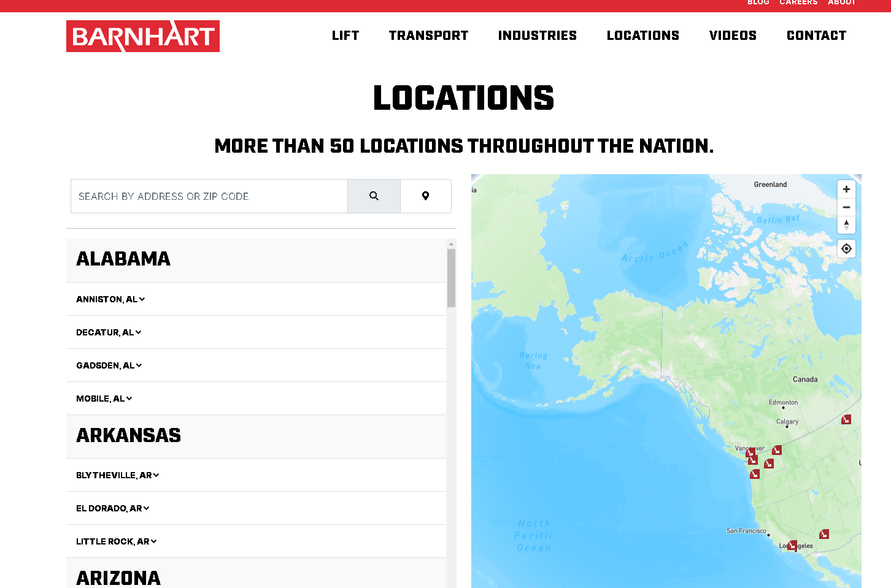Click the location pin button beside search
Image resolution: width=891 pixels, height=588 pixels.
tap(425, 196)
